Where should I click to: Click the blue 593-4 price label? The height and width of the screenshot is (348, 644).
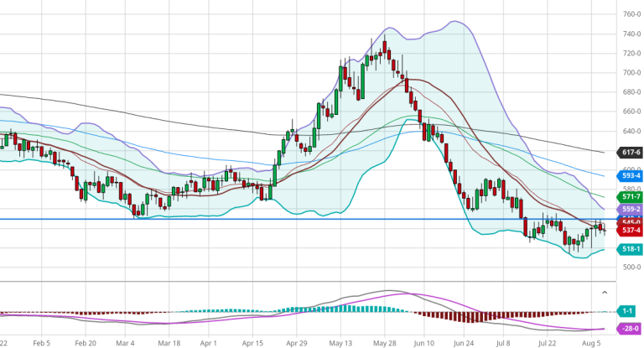coord(631,176)
